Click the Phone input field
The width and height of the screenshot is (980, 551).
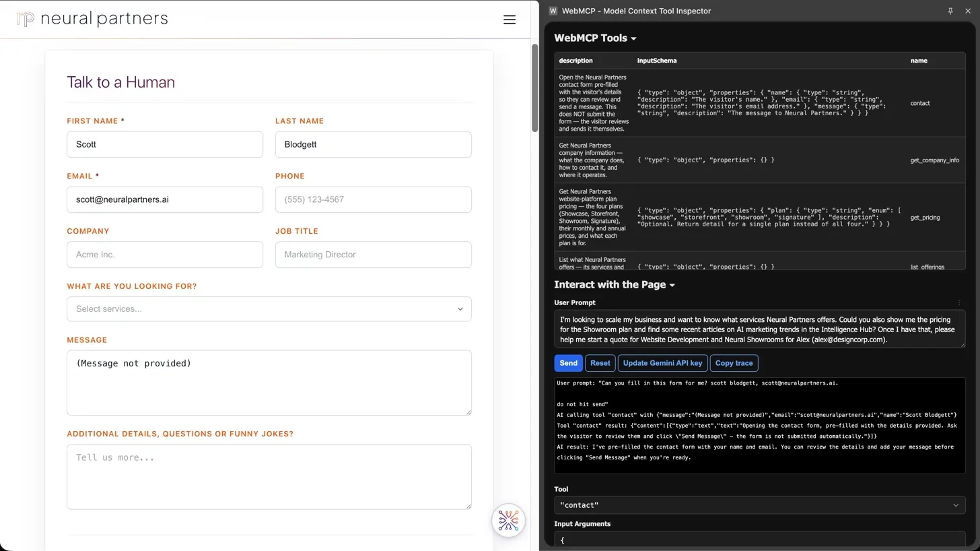coord(374,200)
